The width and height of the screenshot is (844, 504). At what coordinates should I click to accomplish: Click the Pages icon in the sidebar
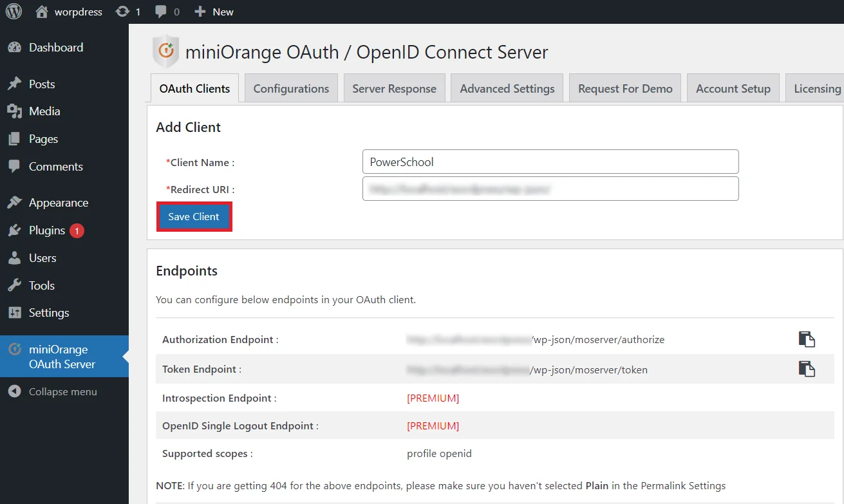[x=15, y=139]
